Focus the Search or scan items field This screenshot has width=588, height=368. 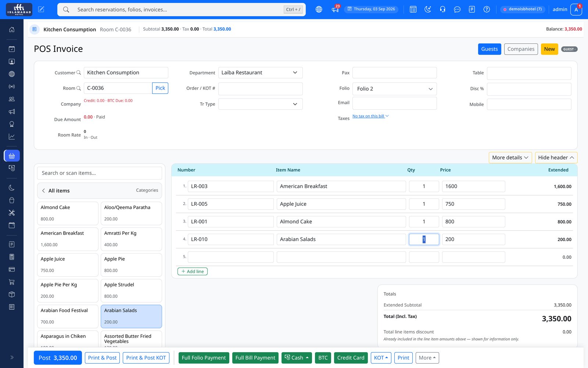tap(100, 173)
